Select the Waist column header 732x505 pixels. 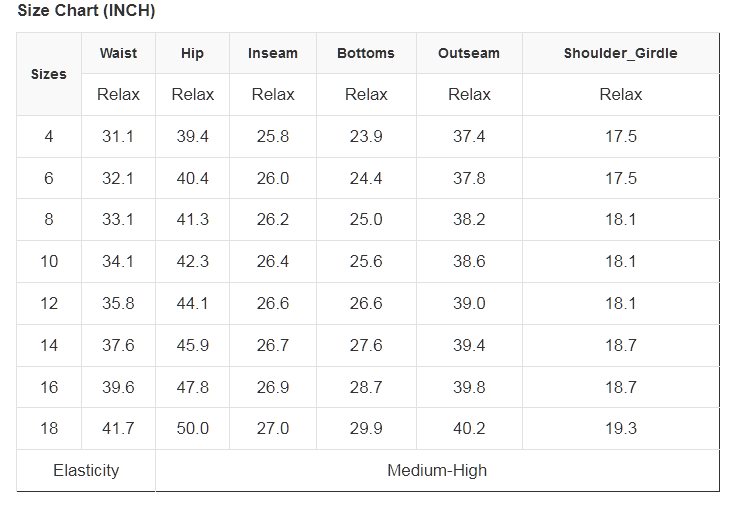click(118, 53)
